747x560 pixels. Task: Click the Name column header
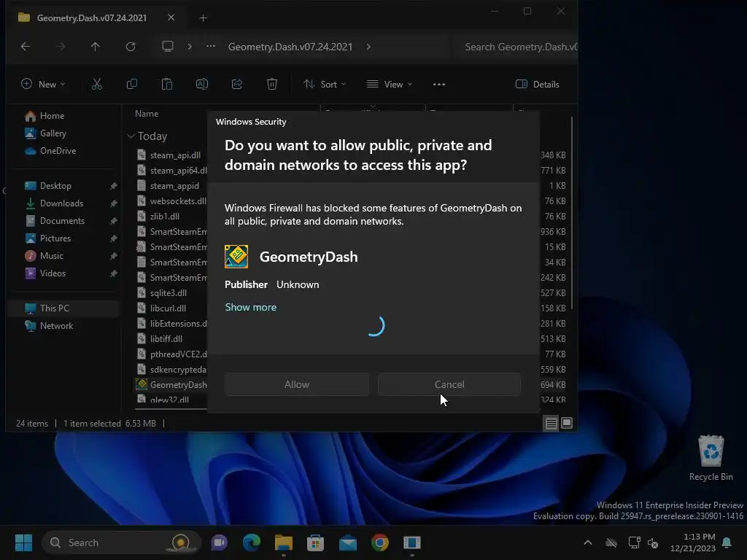[146, 114]
